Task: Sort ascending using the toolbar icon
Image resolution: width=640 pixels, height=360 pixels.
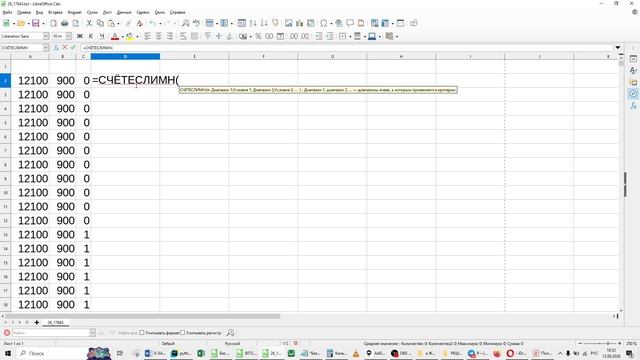Action: (x=253, y=23)
